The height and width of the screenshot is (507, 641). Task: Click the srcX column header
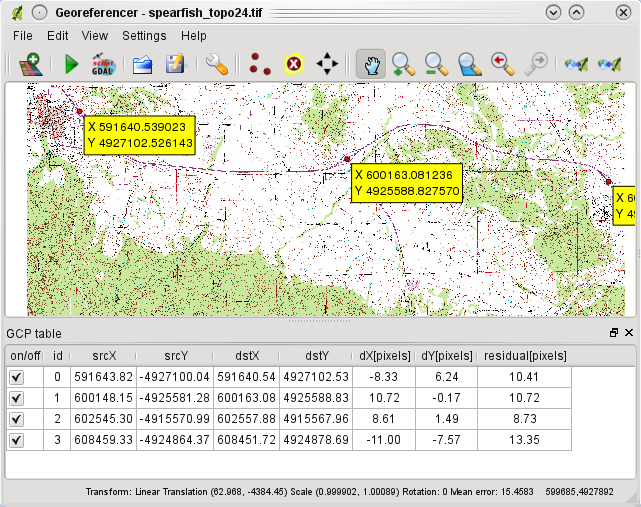click(103, 355)
